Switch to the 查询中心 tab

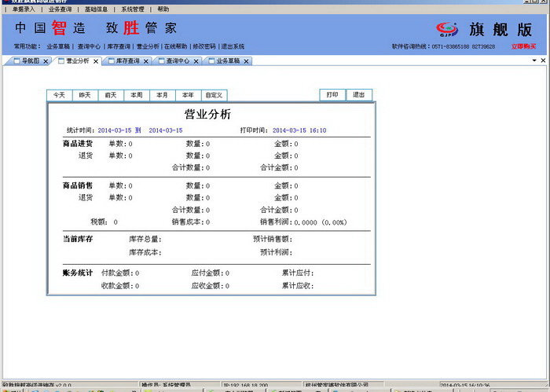click(x=178, y=61)
